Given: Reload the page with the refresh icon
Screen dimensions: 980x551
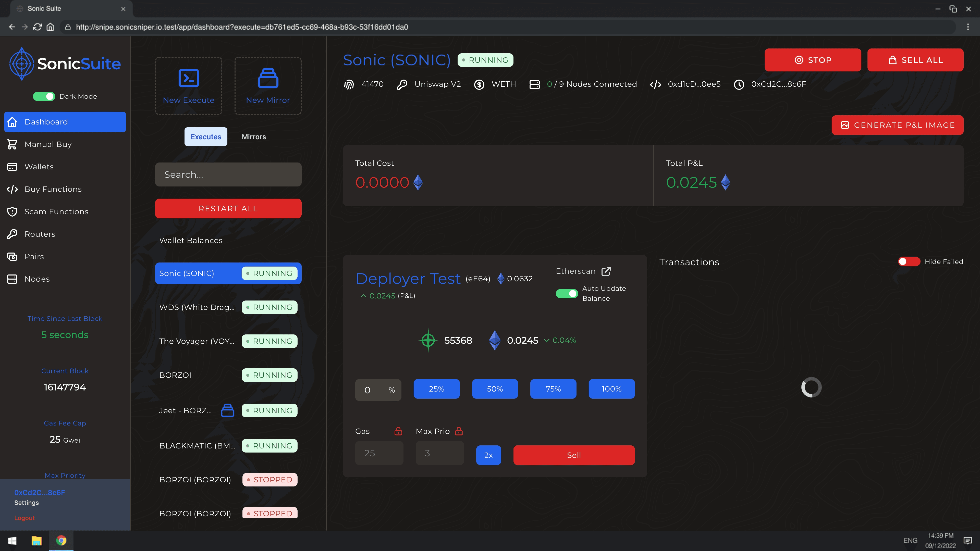Looking at the screenshot, I should coord(37,27).
